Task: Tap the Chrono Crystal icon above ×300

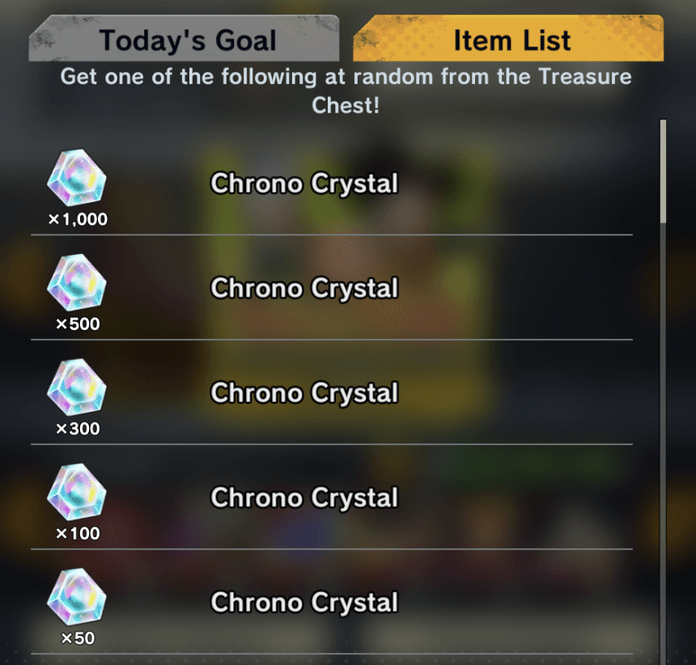Action: point(77,392)
